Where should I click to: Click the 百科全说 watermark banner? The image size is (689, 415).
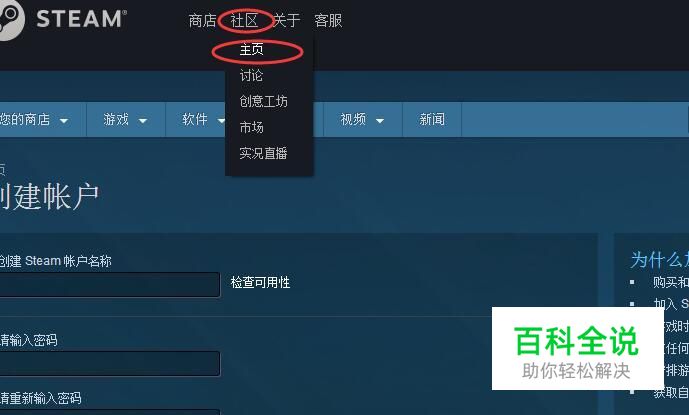[578, 349]
